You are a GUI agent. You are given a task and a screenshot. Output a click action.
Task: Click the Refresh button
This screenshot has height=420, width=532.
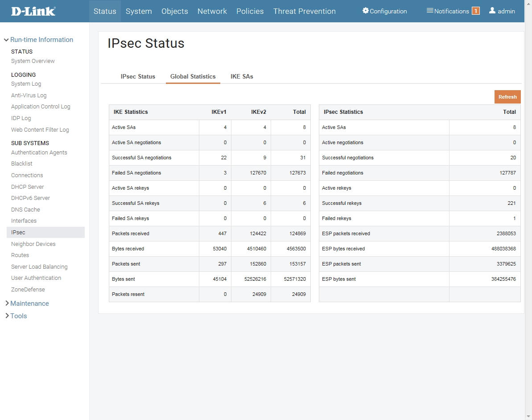click(507, 97)
